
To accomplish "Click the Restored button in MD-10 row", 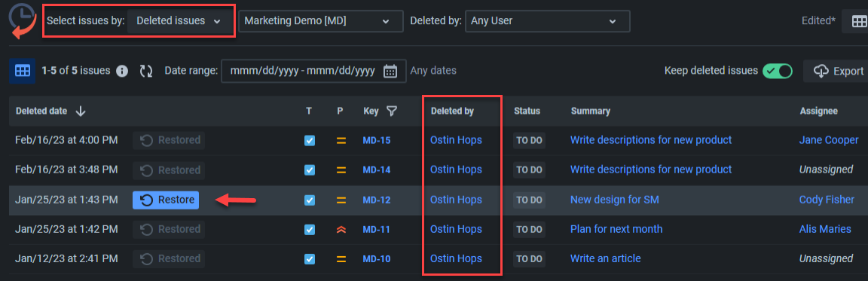I will point(169,259).
